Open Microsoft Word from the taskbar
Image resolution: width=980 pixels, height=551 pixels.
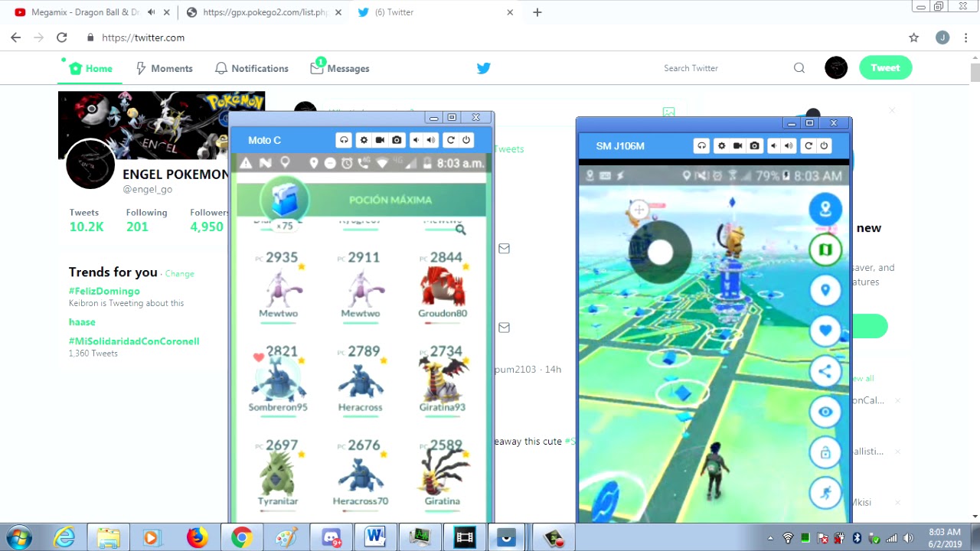375,537
